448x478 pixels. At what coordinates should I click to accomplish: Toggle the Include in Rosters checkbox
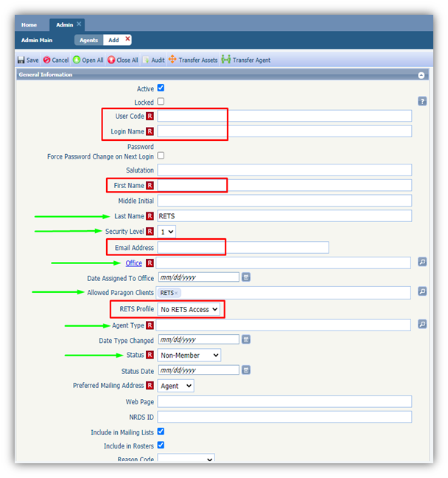point(161,445)
